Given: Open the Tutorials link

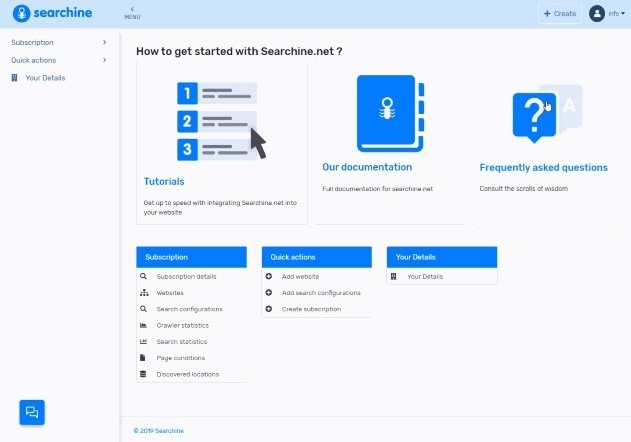Looking at the screenshot, I should [164, 182].
